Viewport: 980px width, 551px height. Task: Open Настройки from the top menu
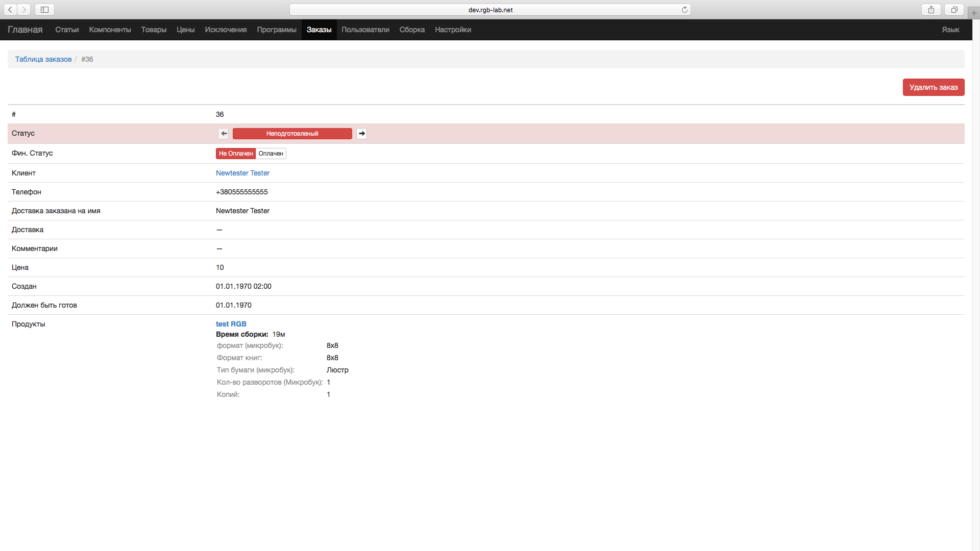(x=453, y=30)
